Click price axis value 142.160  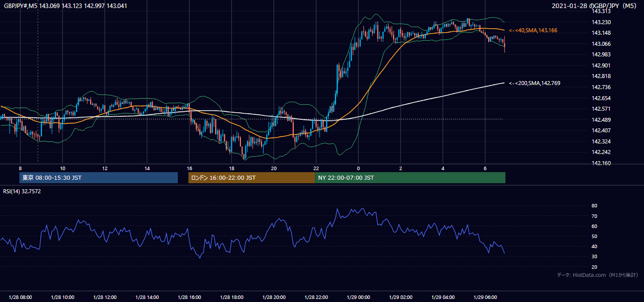point(601,163)
